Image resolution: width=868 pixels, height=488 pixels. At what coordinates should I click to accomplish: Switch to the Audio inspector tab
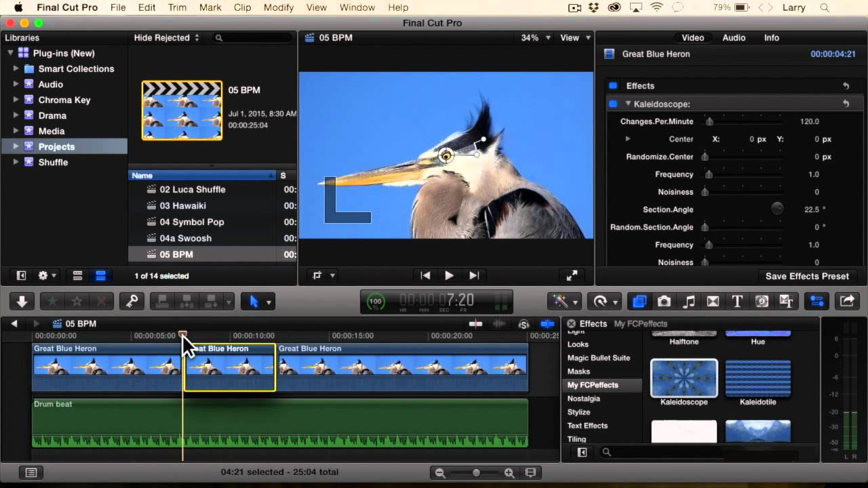(734, 38)
